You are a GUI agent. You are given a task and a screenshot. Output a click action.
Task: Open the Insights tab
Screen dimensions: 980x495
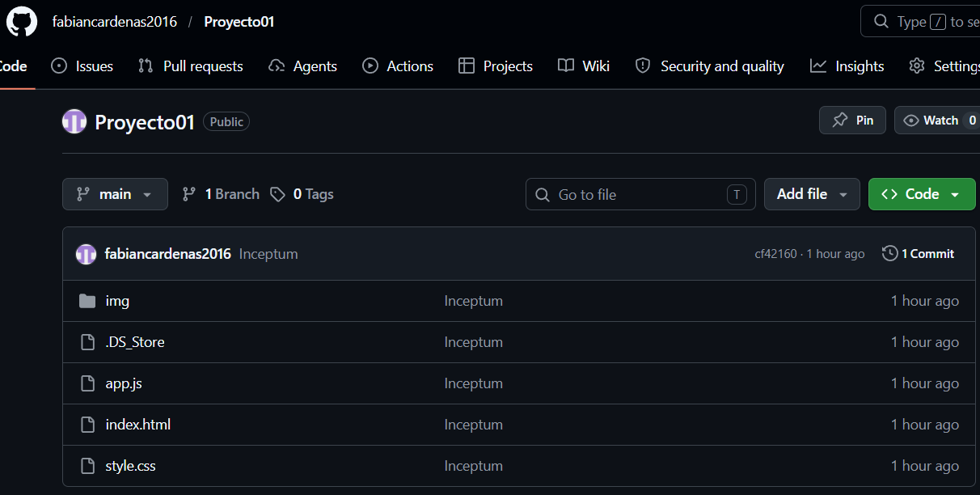click(x=847, y=66)
